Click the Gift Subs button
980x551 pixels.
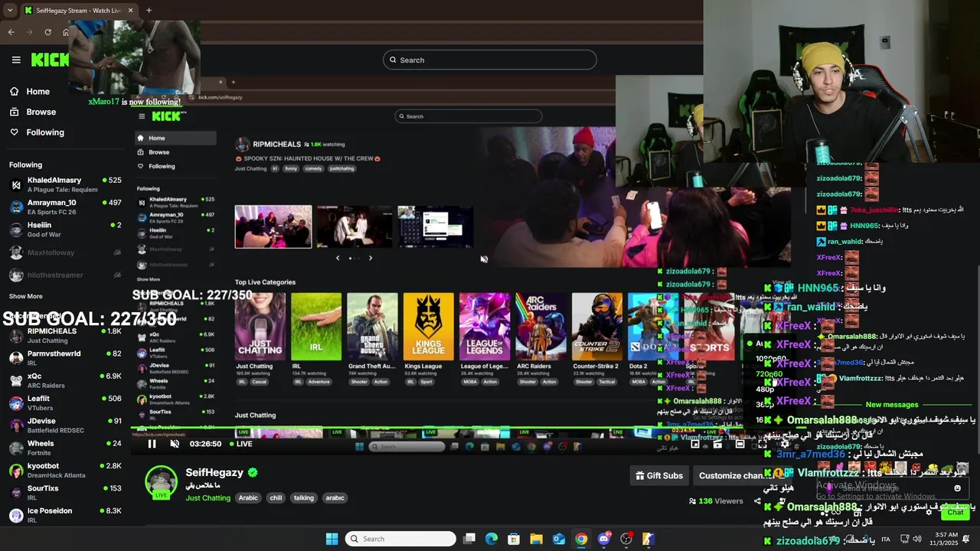tap(659, 475)
